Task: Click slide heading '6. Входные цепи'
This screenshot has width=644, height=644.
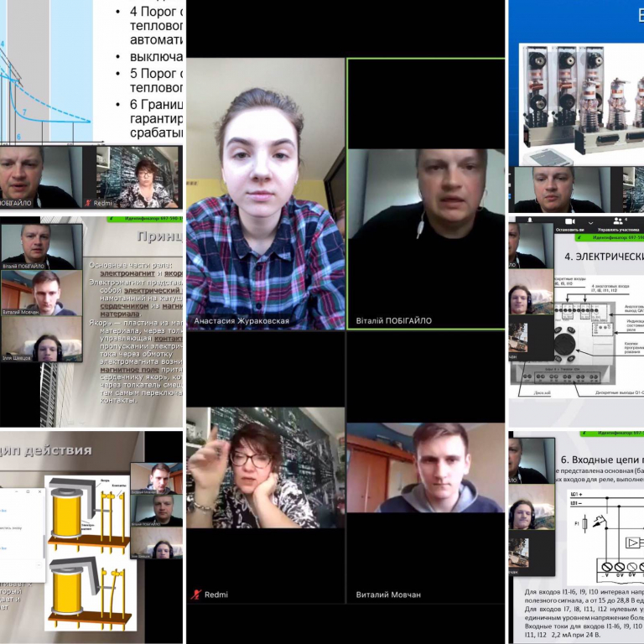Action: click(x=602, y=460)
